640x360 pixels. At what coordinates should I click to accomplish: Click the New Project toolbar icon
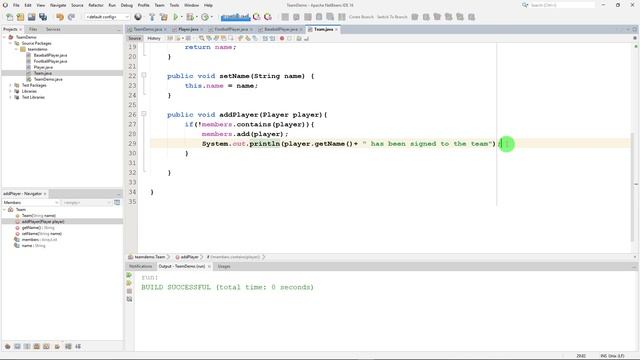point(20,17)
